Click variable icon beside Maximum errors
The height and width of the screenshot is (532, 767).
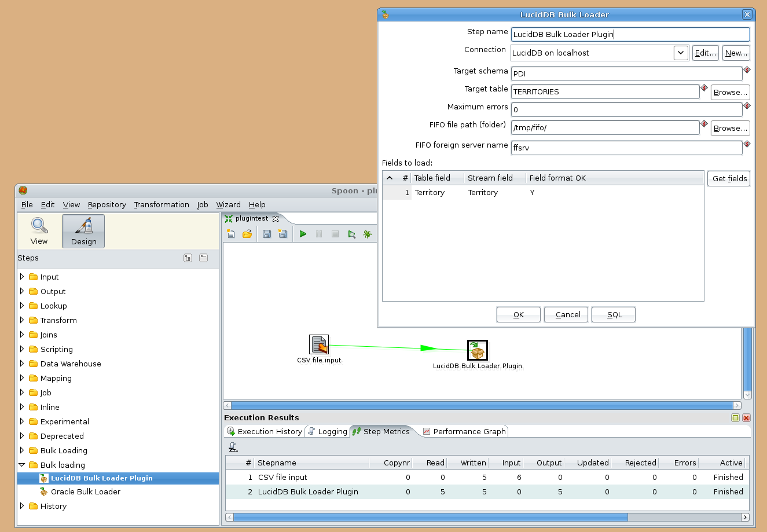coord(747,105)
